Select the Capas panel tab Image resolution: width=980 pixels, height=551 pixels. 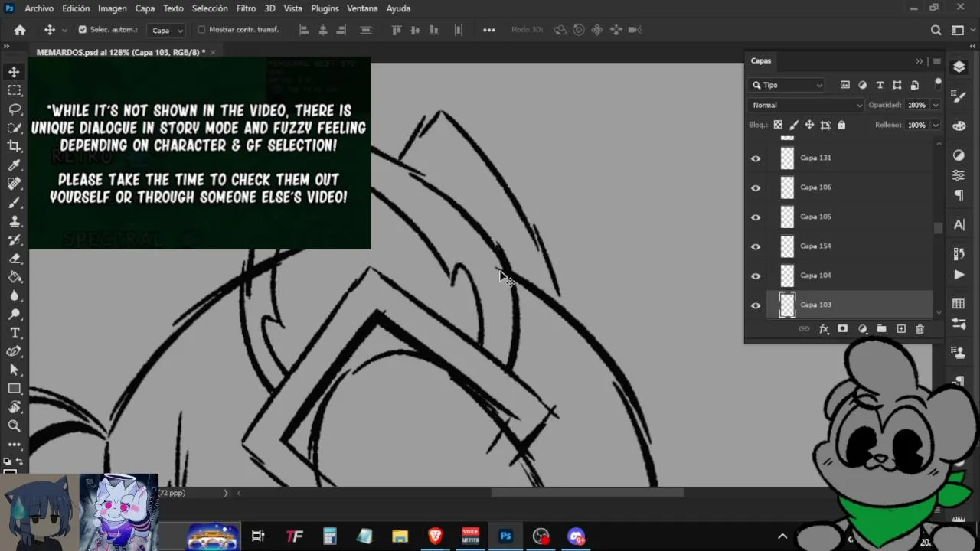coord(760,60)
